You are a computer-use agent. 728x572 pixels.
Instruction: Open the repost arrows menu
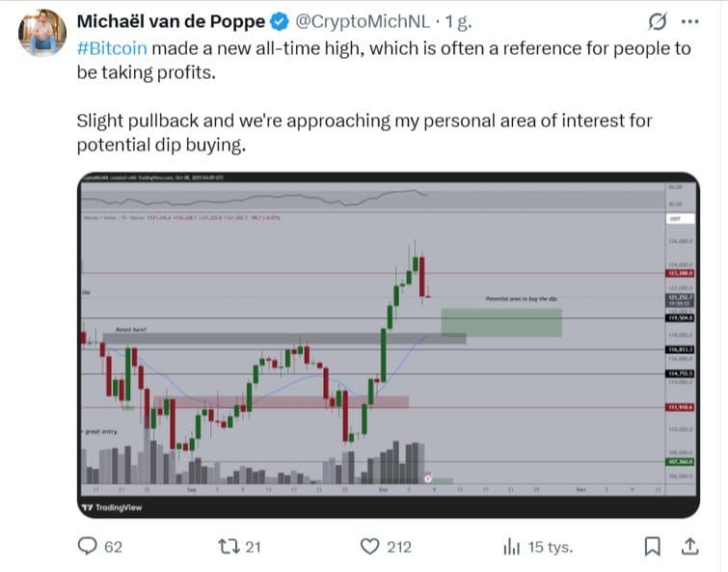click(229, 546)
